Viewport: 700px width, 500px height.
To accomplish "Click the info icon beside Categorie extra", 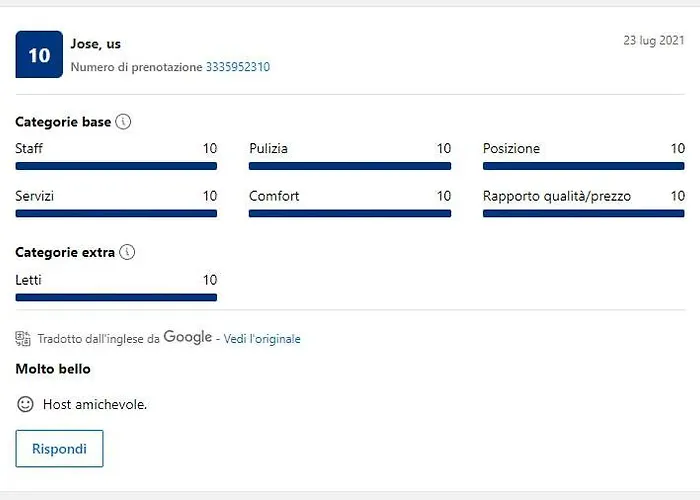I will (127, 252).
